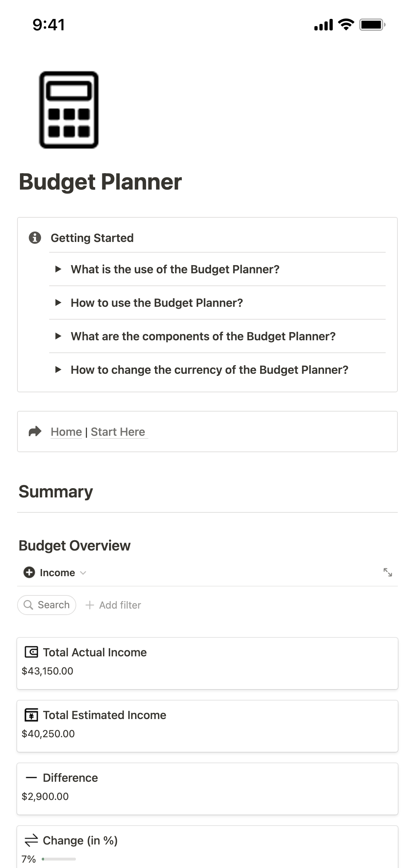Open the Difference card
This screenshot has height=868, width=401.
207,789
